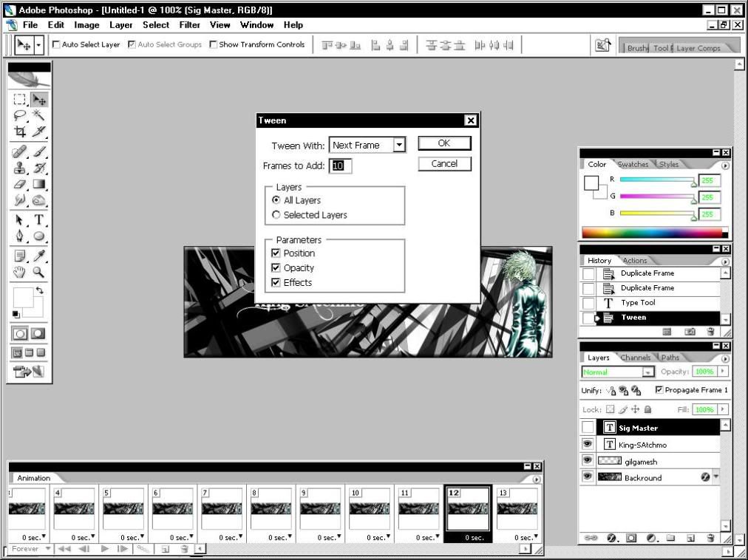Select the History Brush tool

point(39,168)
